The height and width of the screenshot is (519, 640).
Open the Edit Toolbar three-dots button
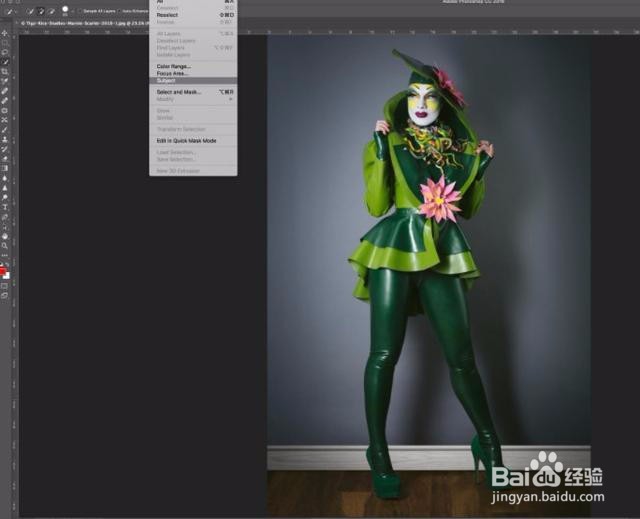click(4, 255)
